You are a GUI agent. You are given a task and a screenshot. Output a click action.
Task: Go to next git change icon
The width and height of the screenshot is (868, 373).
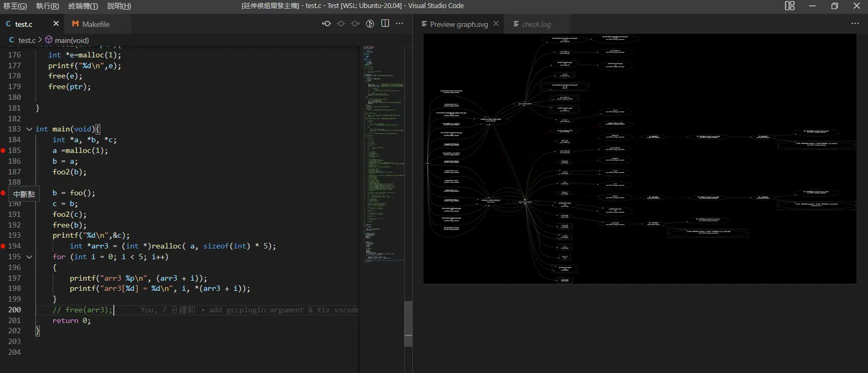click(x=356, y=24)
